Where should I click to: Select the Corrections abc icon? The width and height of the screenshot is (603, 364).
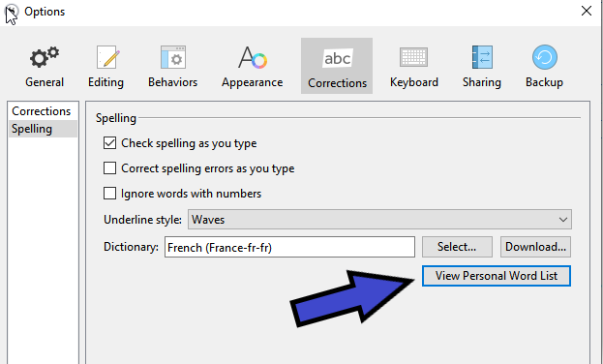(337, 58)
